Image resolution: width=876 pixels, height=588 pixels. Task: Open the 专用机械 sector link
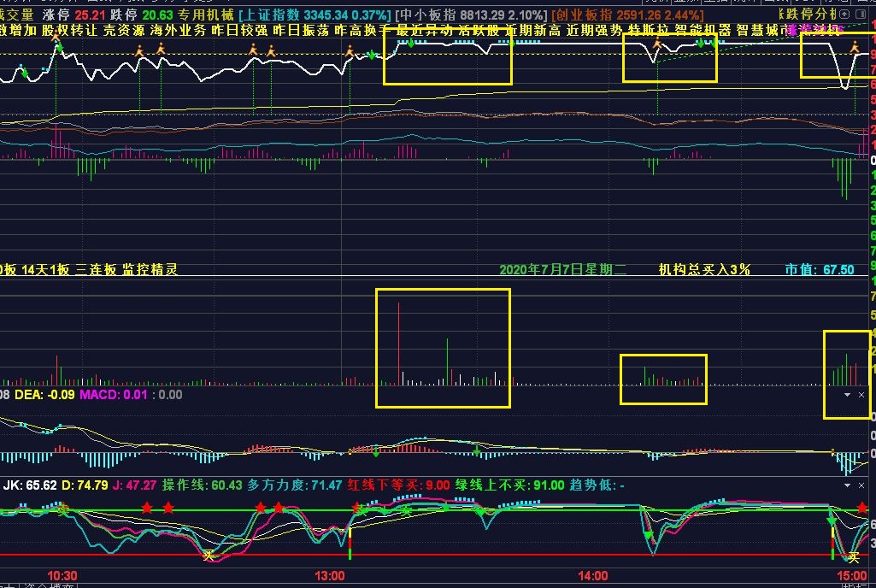click(x=206, y=15)
